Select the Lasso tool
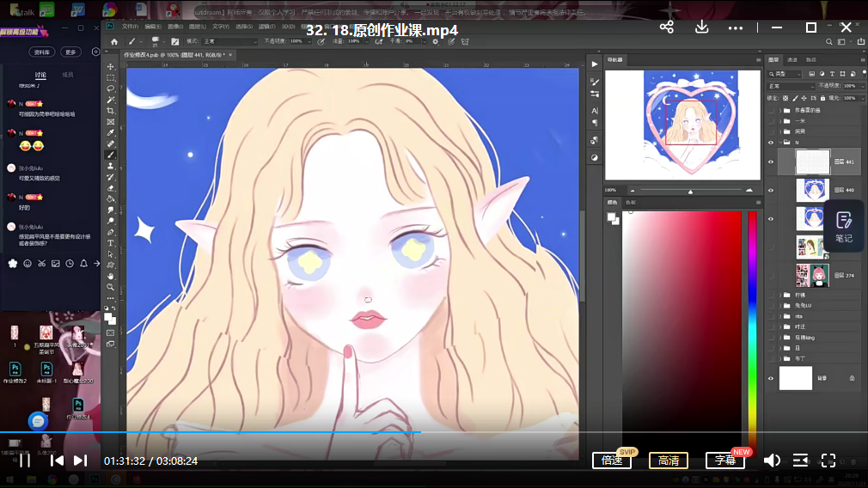Viewport: 868px width, 488px height. [111, 88]
